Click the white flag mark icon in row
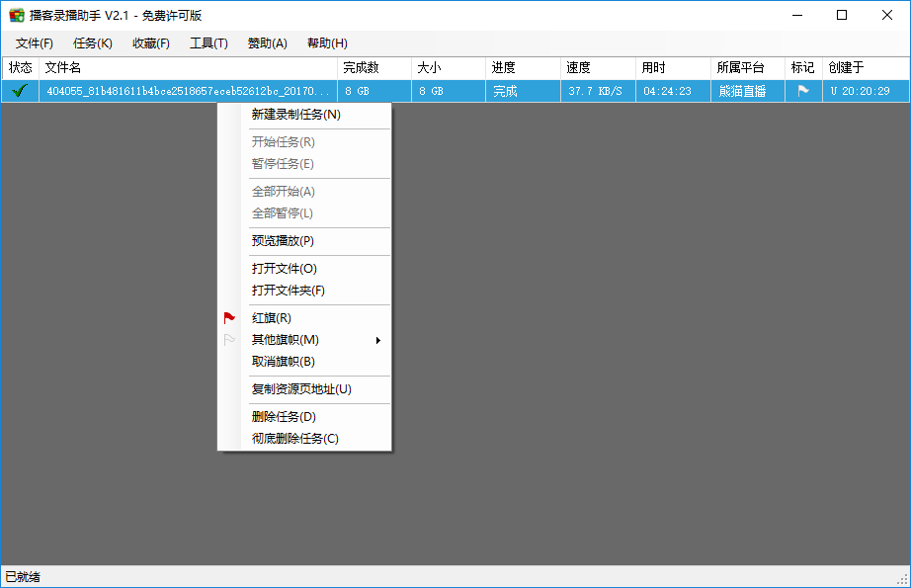 pos(803,90)
